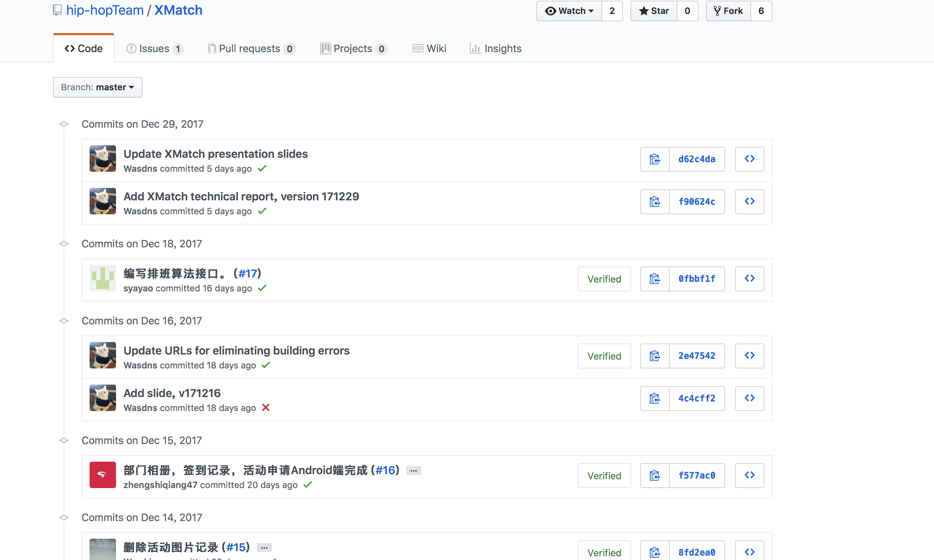
Task: Expand commit description for #15 commit
Action: [264, 548]
